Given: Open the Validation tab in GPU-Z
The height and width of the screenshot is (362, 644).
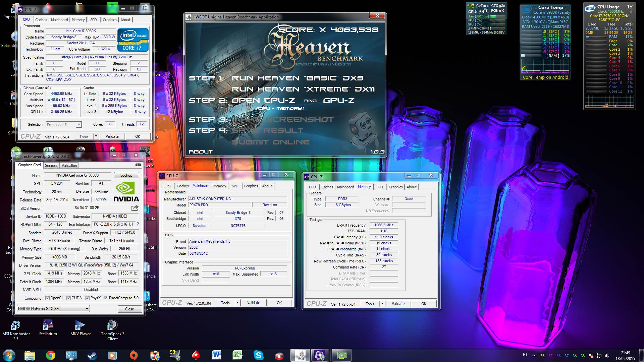Looking at the screenshot, I should pos(69,166).
